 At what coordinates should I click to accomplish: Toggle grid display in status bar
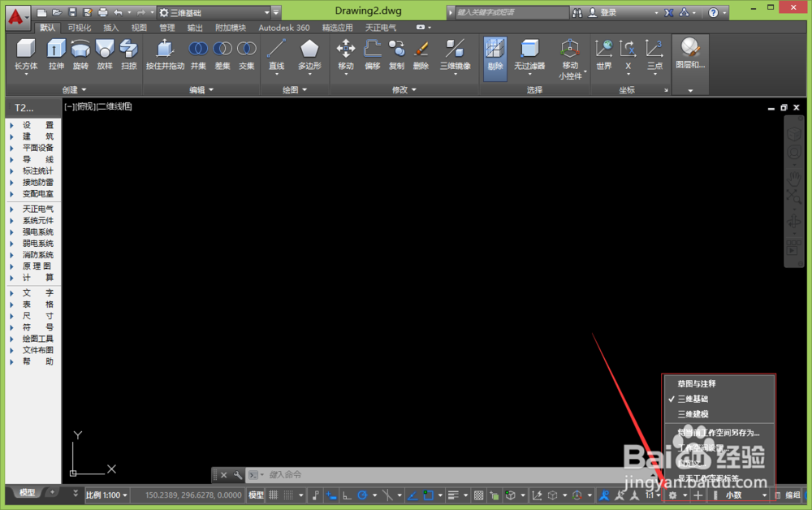pyautogui.click(x=274, y=495)
